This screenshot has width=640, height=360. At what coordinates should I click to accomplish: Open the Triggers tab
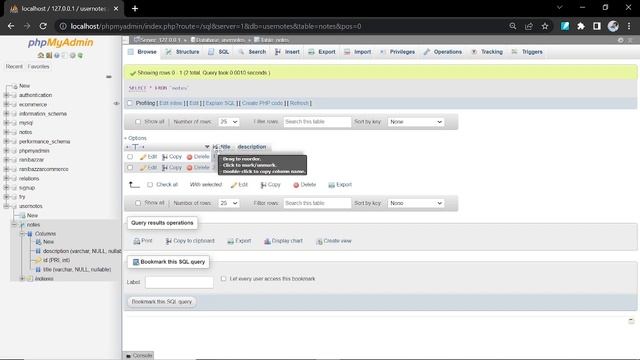coord(527,52)
